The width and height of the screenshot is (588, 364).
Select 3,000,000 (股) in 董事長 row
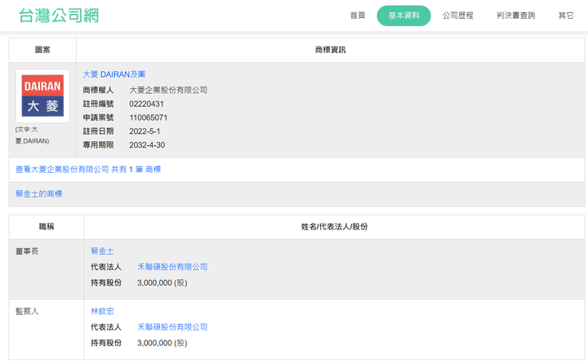pyautogui.click(x=162, y=282)
